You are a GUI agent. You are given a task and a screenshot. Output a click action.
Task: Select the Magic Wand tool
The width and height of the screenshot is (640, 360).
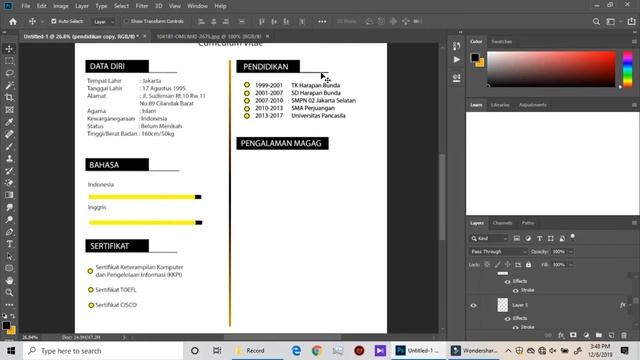[9, 85]
